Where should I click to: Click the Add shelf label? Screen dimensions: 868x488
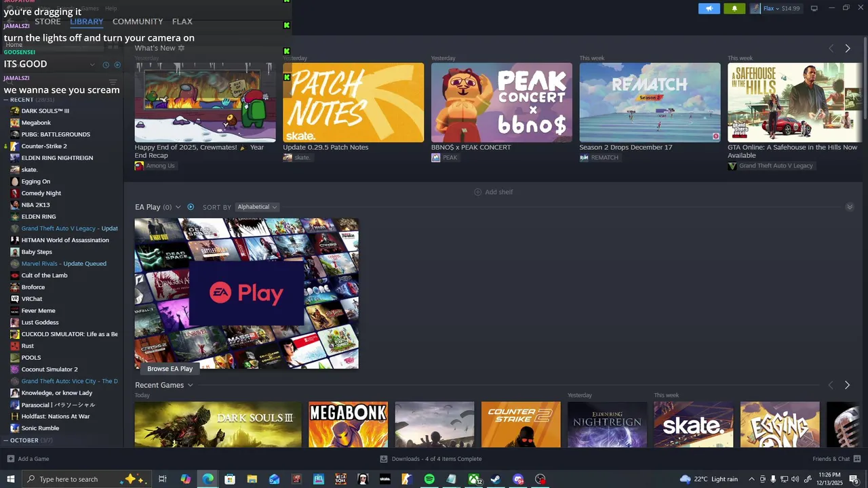pyautogui.click(x=498, y=192)
